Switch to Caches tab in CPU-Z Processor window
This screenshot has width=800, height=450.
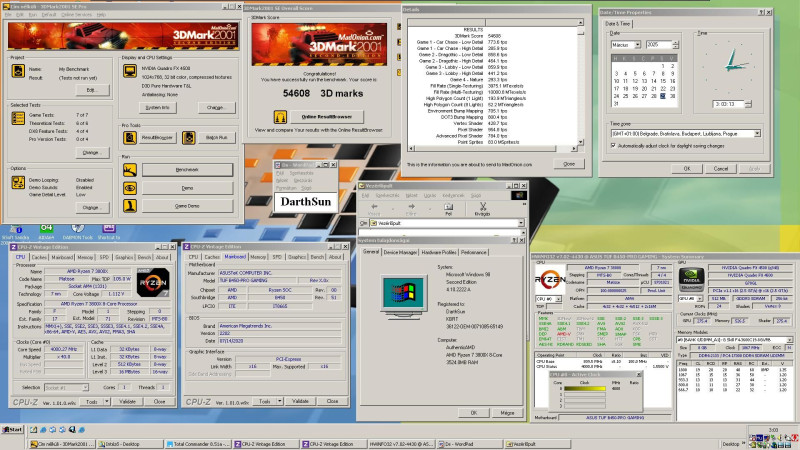(39, 257)
